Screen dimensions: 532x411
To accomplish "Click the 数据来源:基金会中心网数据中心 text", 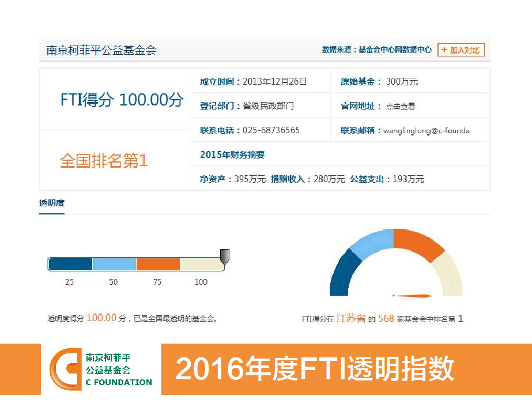I will (376, 50).
